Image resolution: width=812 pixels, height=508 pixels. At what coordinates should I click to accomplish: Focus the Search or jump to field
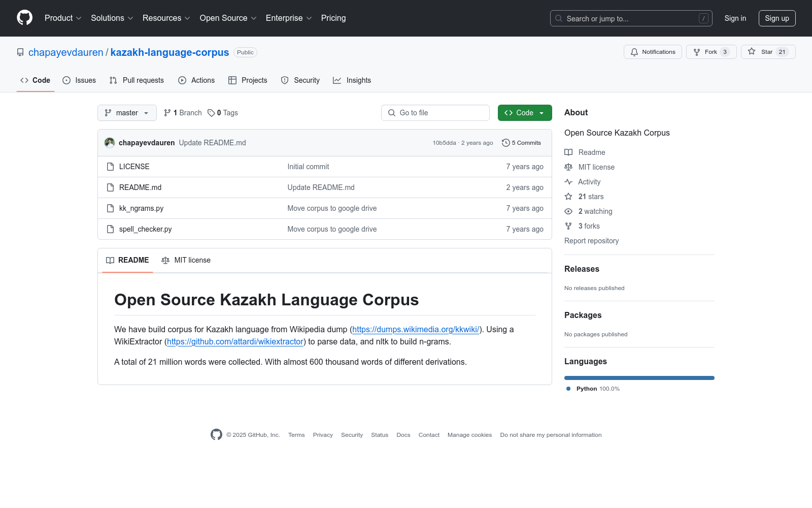(631, 18)
